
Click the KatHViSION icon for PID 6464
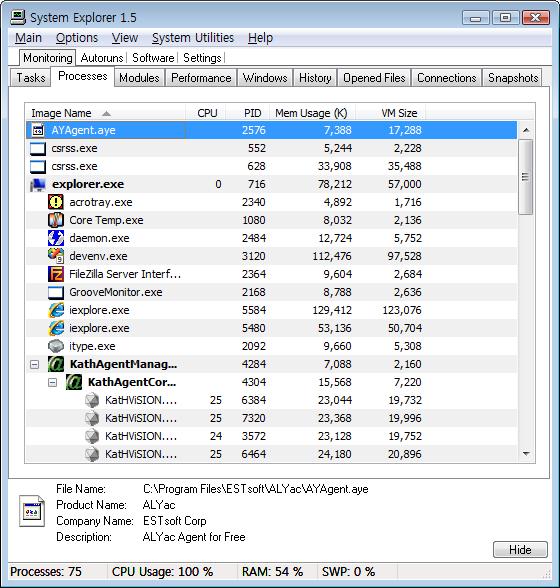click(92, 454)
